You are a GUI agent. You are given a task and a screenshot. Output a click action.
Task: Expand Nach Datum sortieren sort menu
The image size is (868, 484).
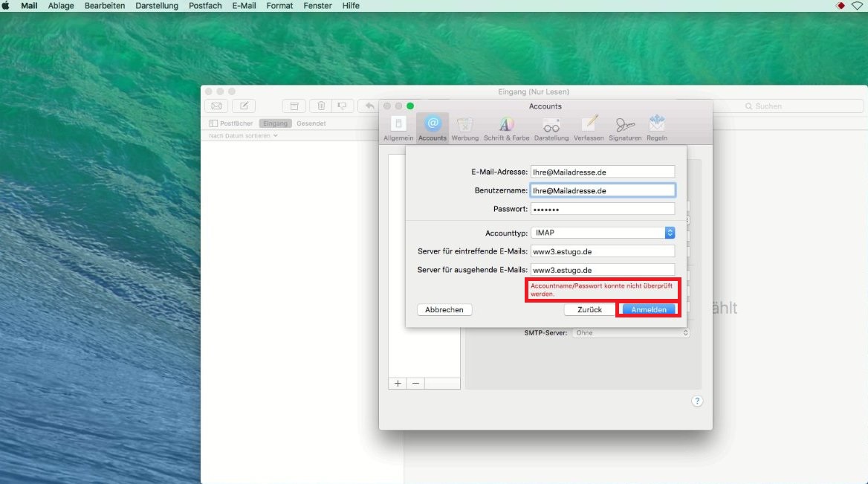243,136
